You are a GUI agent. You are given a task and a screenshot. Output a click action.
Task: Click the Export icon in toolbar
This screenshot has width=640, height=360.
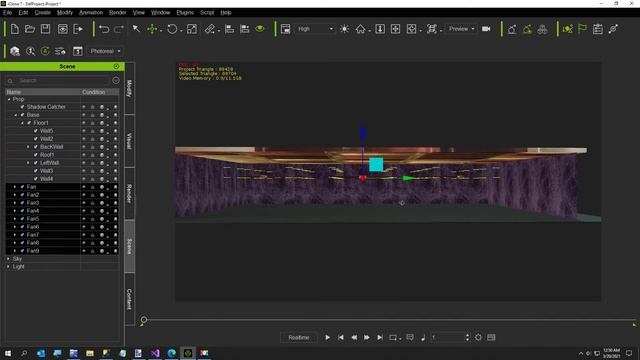(78, 29)
